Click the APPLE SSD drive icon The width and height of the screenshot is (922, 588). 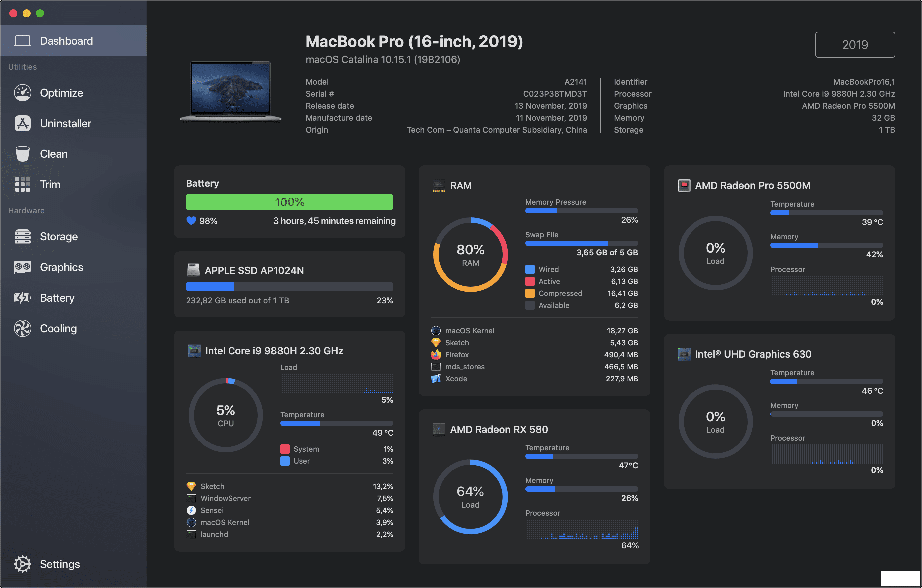click(193, 270)
